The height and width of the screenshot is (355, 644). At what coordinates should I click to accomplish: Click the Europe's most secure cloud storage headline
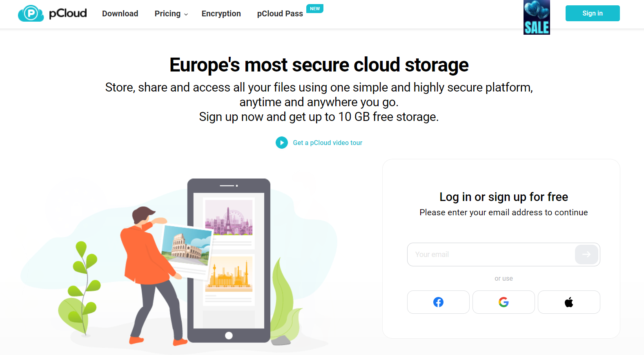click(319, 65)
